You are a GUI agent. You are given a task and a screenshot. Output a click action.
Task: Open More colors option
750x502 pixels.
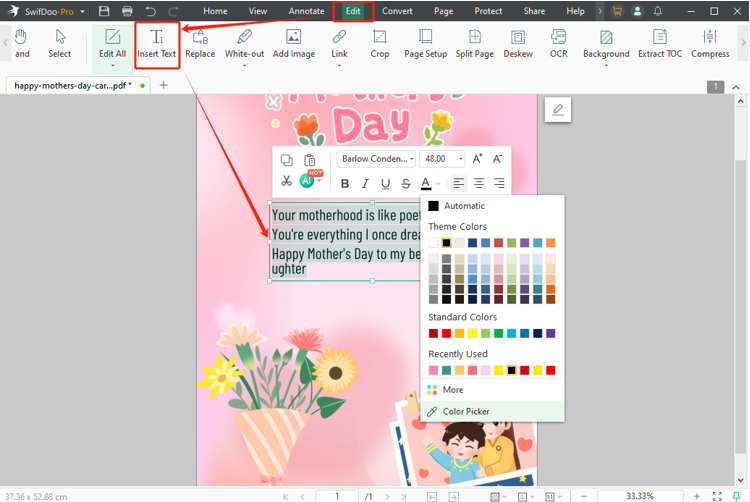pos(492,390)
